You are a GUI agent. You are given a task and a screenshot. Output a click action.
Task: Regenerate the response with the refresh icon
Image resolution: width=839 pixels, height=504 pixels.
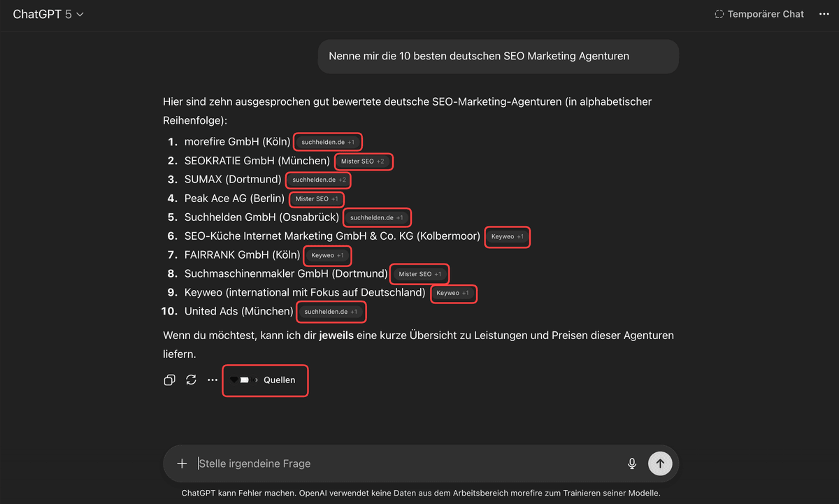(x=191, y=380)
